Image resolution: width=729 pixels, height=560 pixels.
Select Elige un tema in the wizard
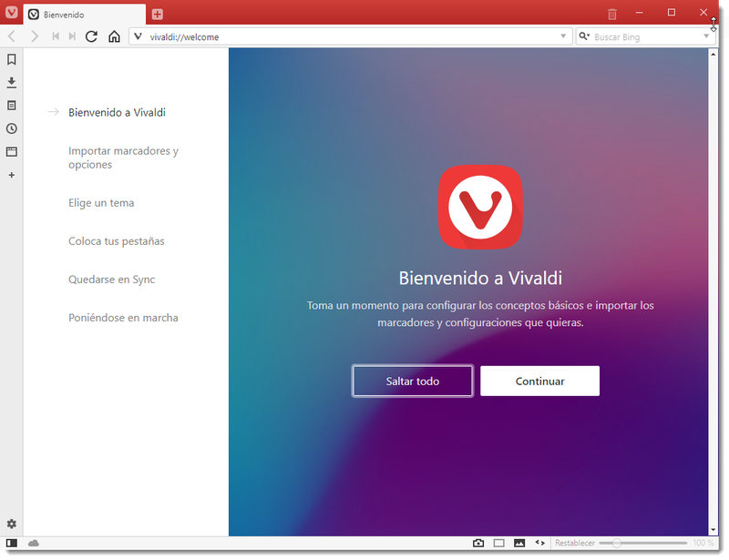[x=102, y=202]
